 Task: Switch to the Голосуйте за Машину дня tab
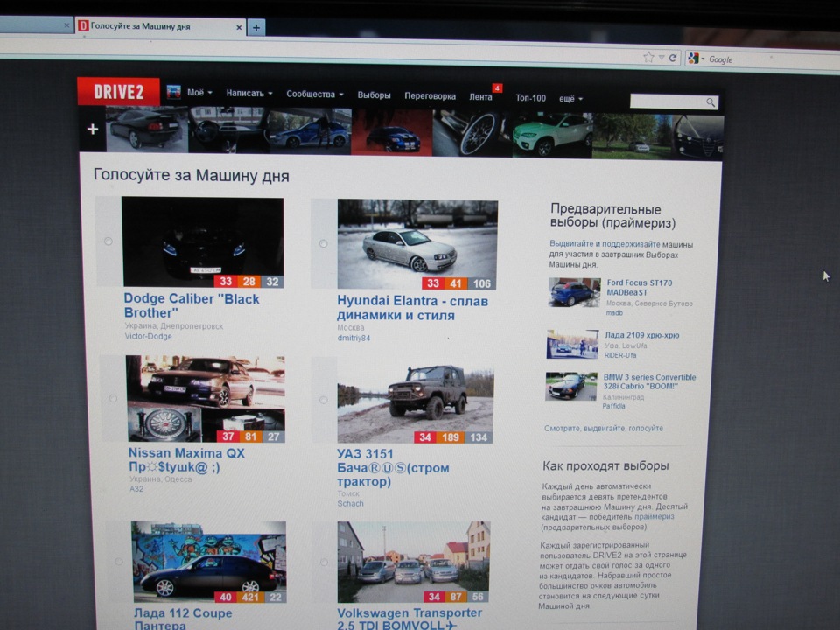[160, 26]
